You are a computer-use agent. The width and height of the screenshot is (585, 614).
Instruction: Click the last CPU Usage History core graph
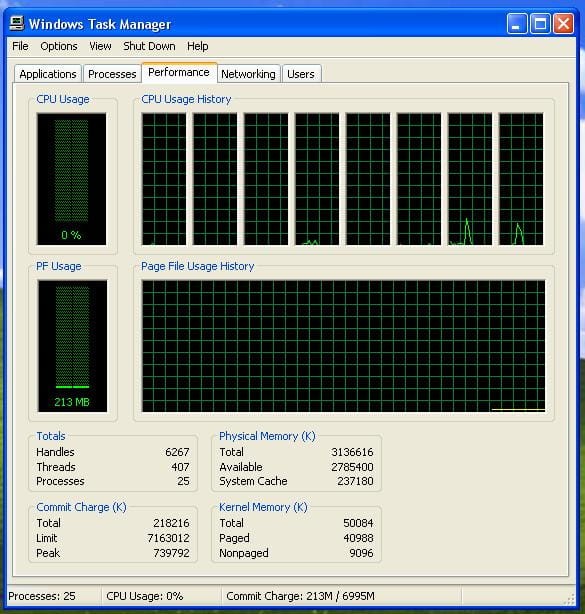tap(521, 179)
